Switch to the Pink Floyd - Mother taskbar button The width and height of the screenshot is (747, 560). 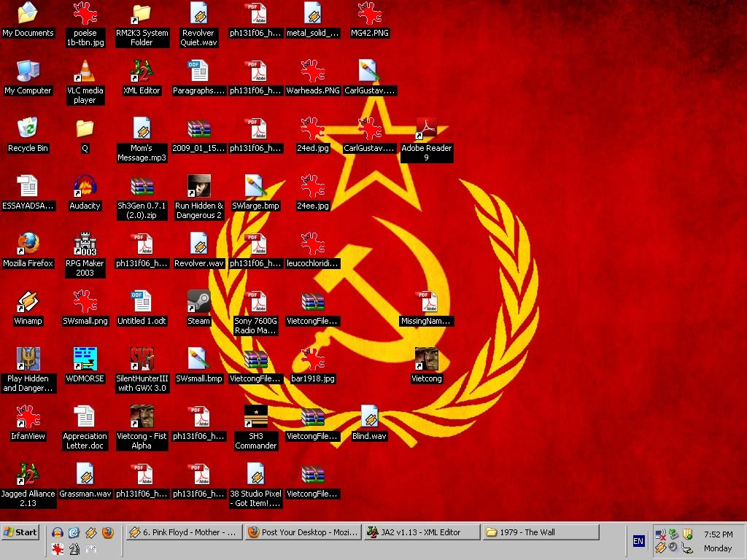184,532
